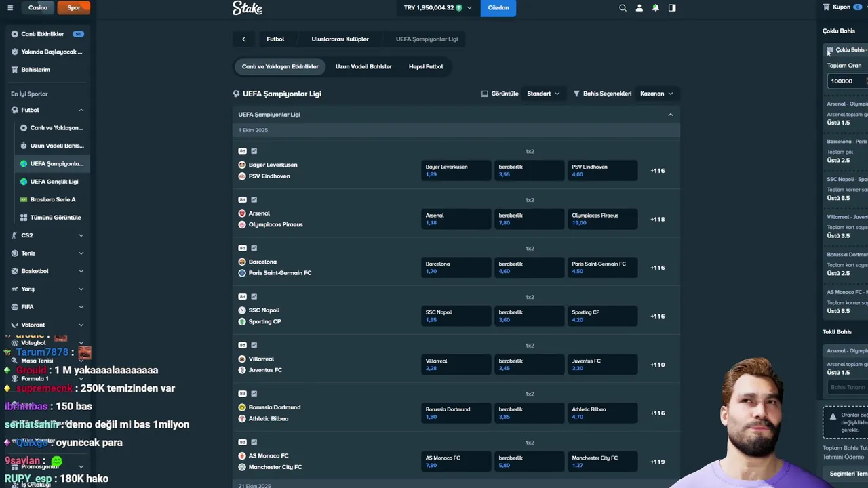Toggle checkbox above SSC Napoli match

click(254, 297)
